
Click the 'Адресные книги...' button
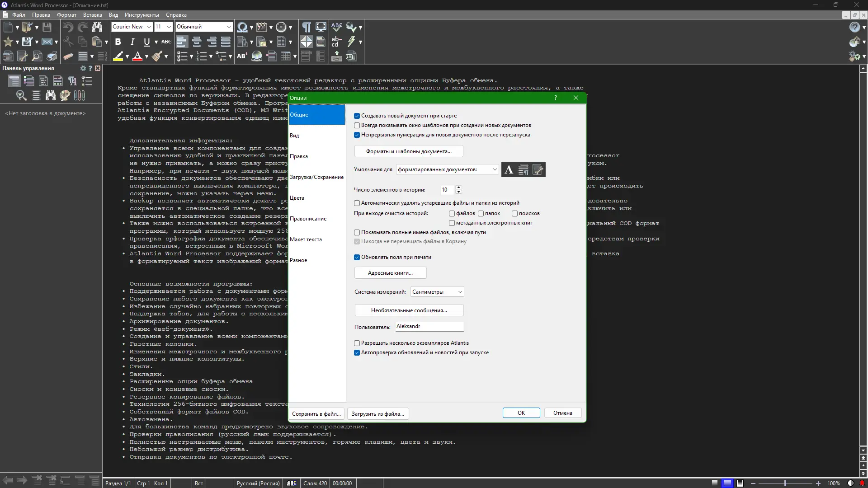390,273
